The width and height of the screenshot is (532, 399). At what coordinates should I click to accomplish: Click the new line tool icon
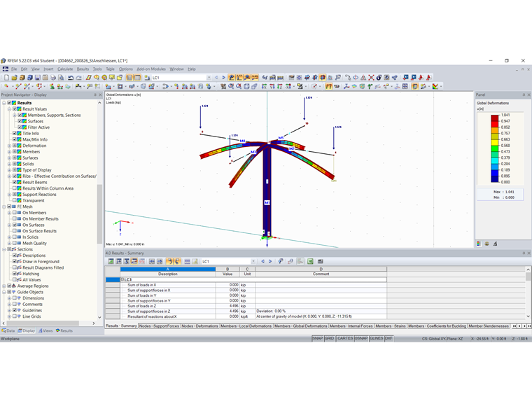(x=18, y=87)
